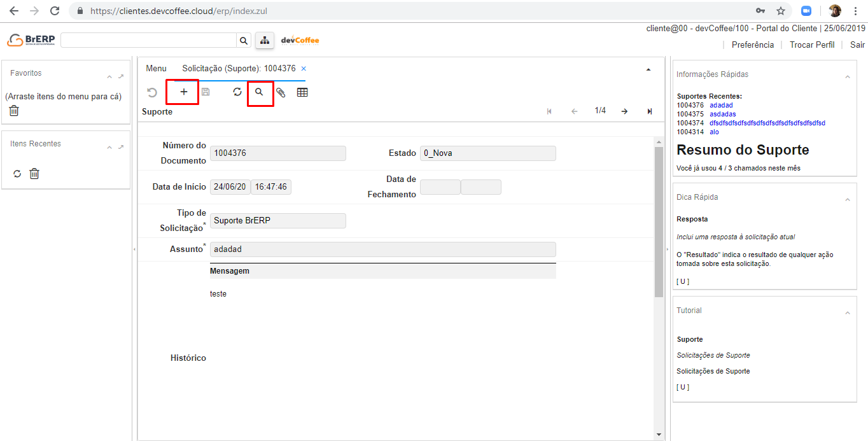The width and height of the screenshot is (868, 441).
Task: Go to the next record arrow
Action: 624,111
